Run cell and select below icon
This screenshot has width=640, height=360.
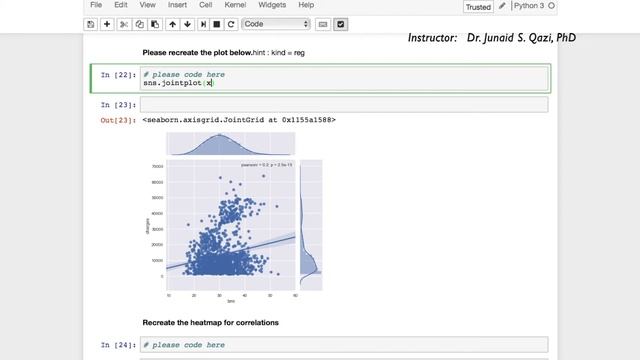click(203, 24)
